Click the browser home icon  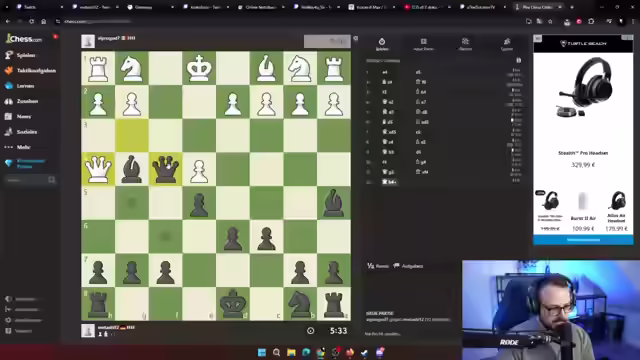(x=44, y=21)
